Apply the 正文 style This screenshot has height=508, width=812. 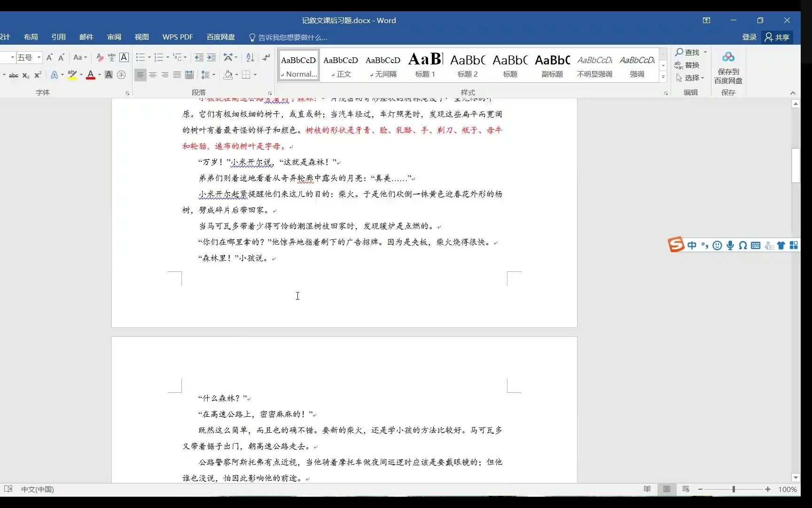341,65
